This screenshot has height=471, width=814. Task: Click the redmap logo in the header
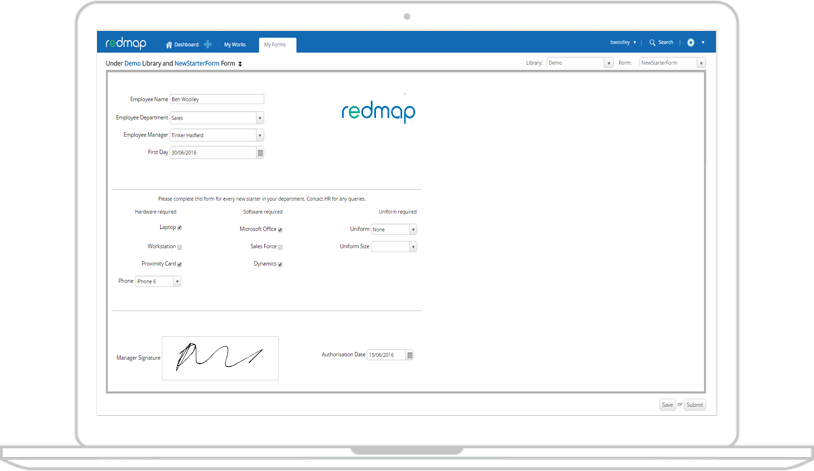126,43
